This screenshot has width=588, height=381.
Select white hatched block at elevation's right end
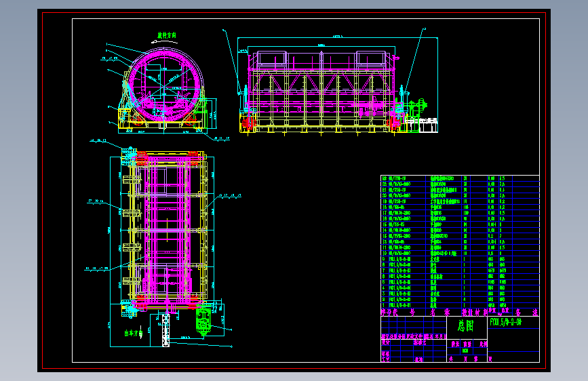[x=428, y=125]
